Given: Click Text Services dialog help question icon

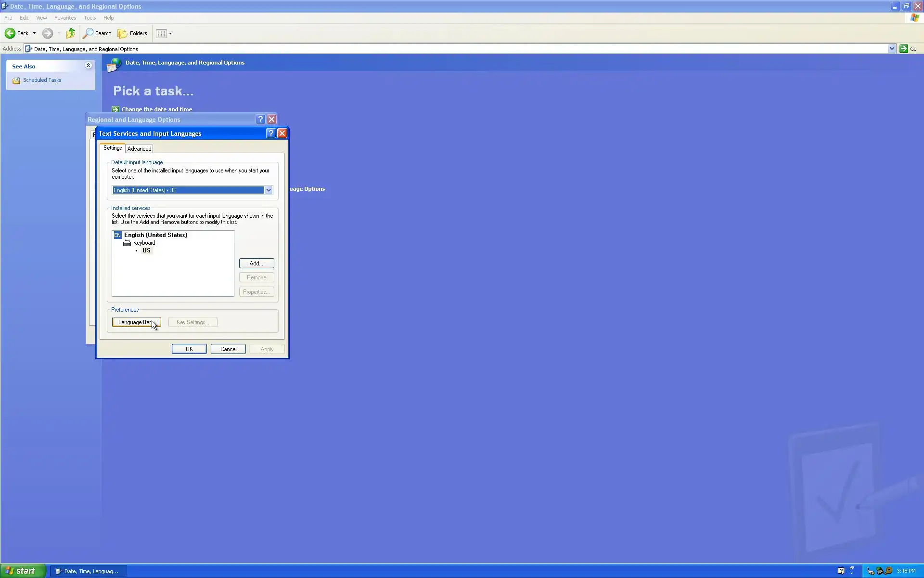Looking at the screenshot, I should (270, 133).
